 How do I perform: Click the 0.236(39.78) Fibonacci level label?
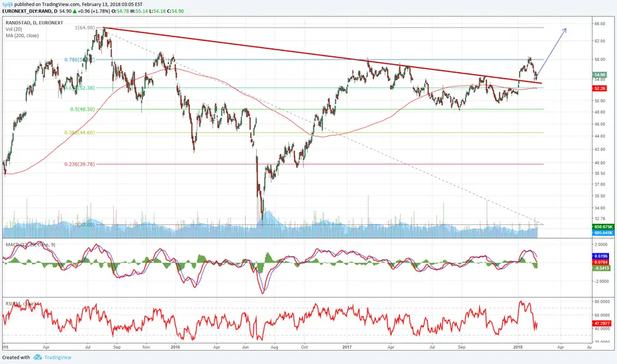click(x=80, y=164)
